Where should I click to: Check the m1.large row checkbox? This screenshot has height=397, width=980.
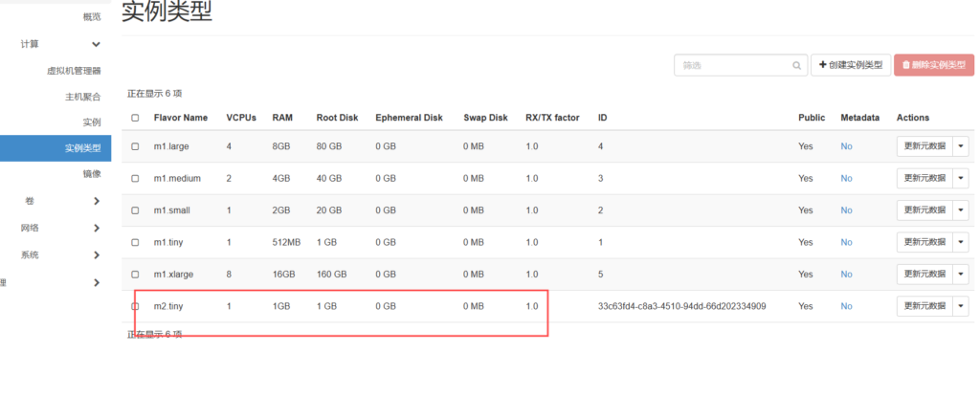[135, 146]
